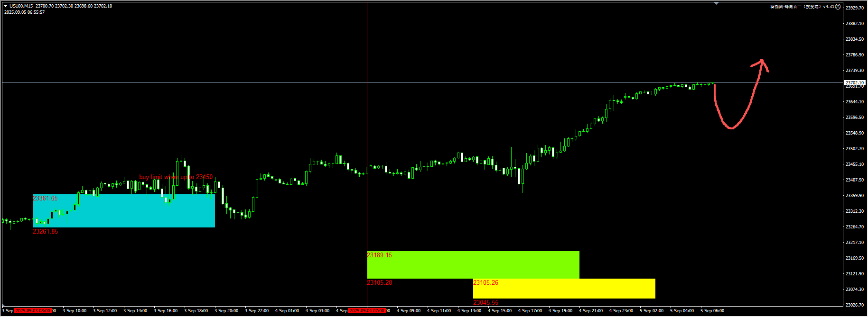The image size is (868, 317).
Task: Click the 2025.09.03 08:00 red time marker
Action: 33,311
